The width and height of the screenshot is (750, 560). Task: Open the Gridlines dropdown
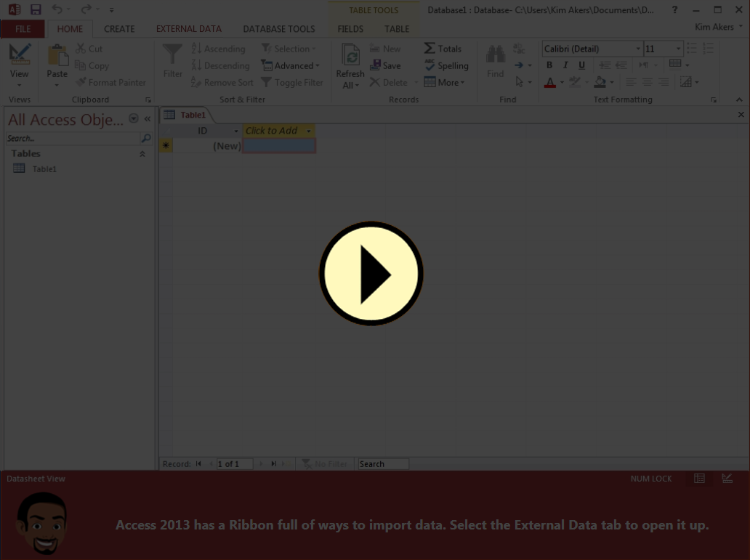[689, 82]
